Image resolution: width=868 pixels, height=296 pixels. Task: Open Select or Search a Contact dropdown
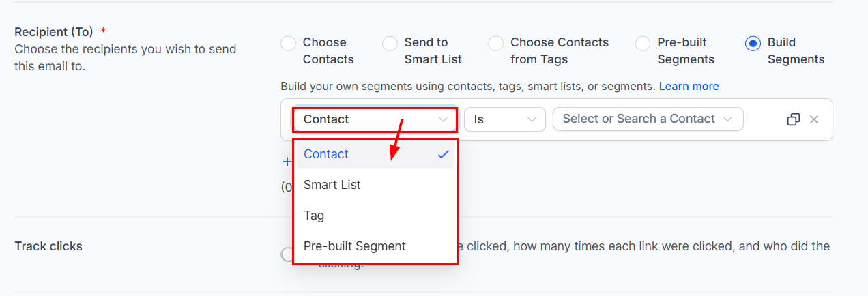648,119
